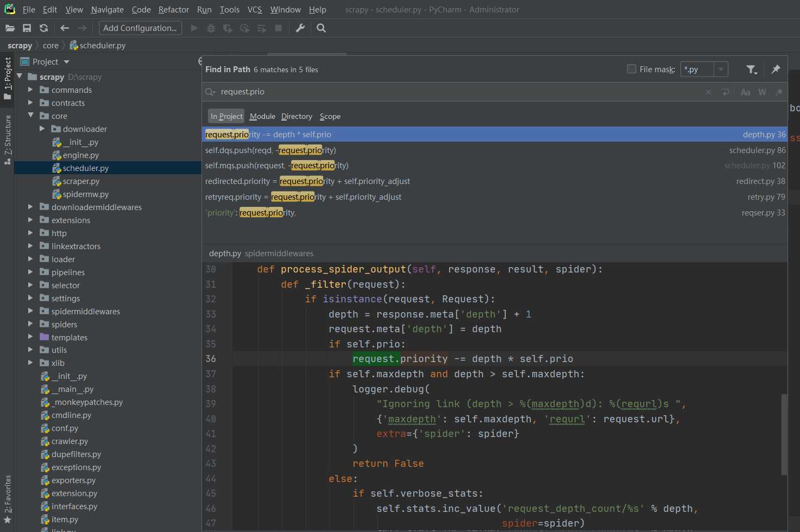Viewport: 800px width, 532px height.
Task: Click the Synchronize refresh toolbar icon
Action: [x=44, y=28]
